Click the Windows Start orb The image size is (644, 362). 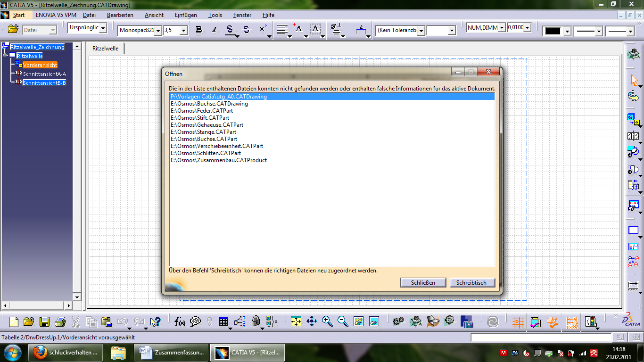click(x=12, y=352)
